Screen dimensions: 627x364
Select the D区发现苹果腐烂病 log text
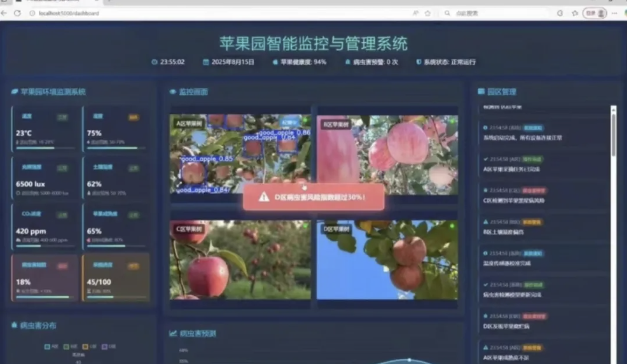(506, 326)
